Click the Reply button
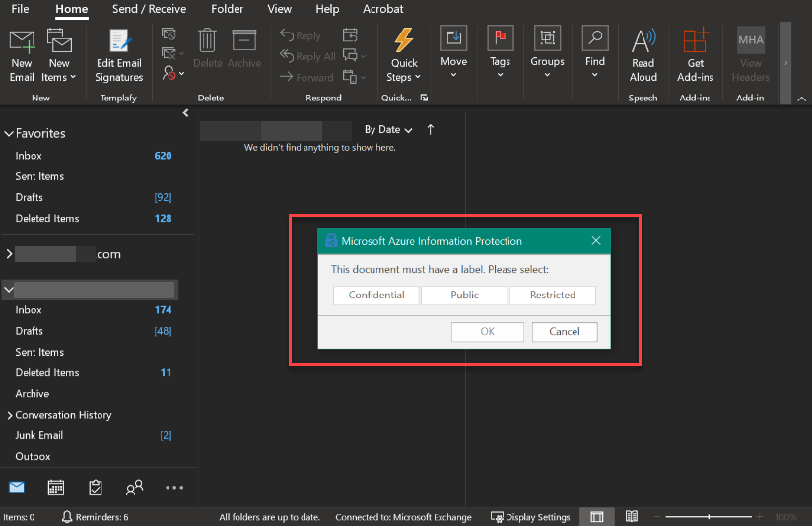The image size is (812, 526). [301, 35]
